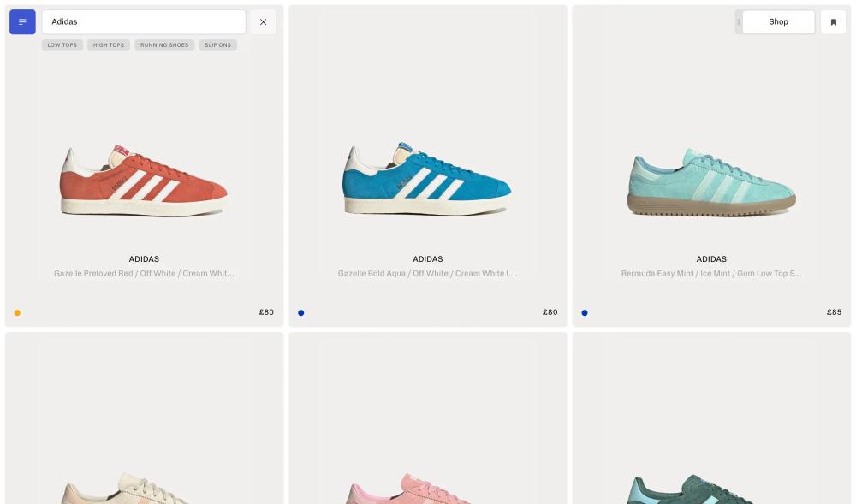
Task: Click the Gazelle Preloved Red product title
Action: 144,273
